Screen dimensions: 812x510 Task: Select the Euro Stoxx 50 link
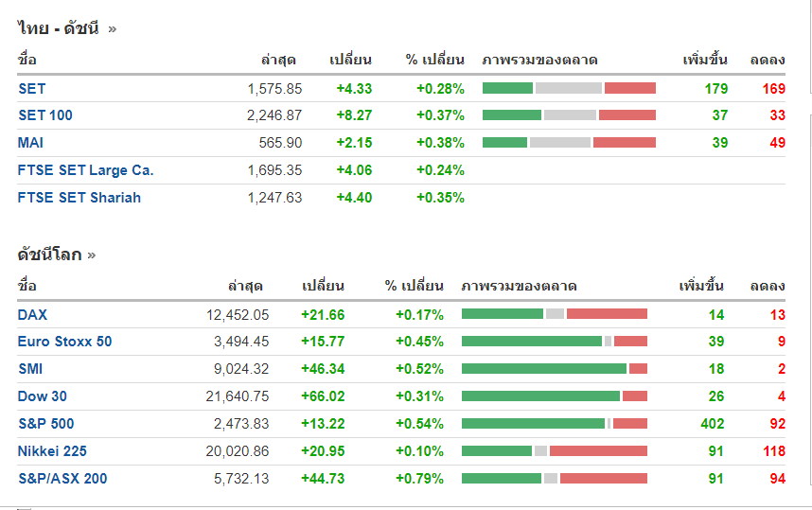point(64,342)
